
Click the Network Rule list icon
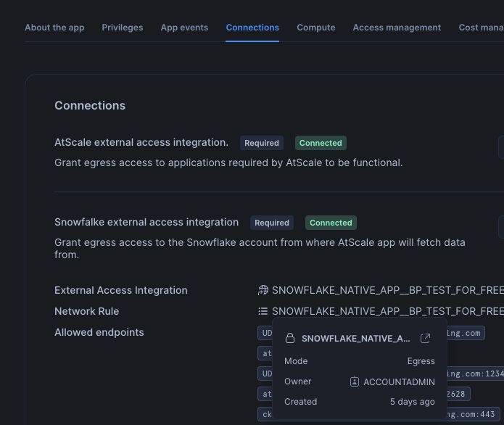click(263, 311)
